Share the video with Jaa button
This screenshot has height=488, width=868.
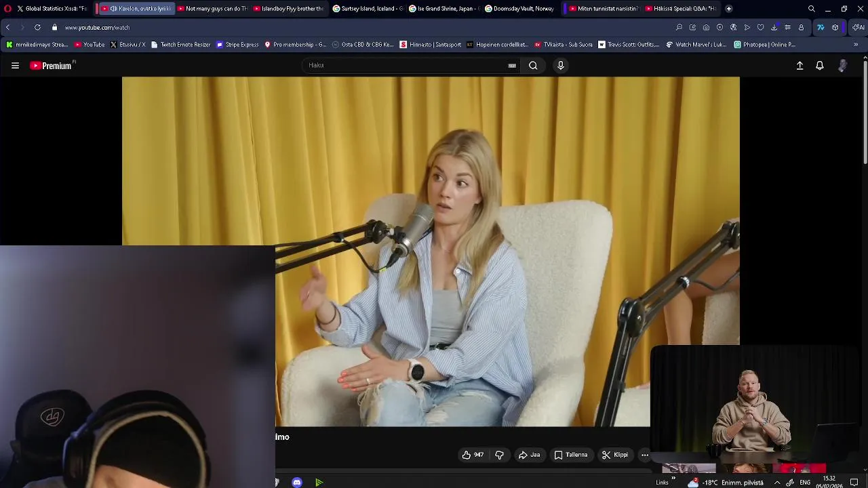[x=529, y=455]
